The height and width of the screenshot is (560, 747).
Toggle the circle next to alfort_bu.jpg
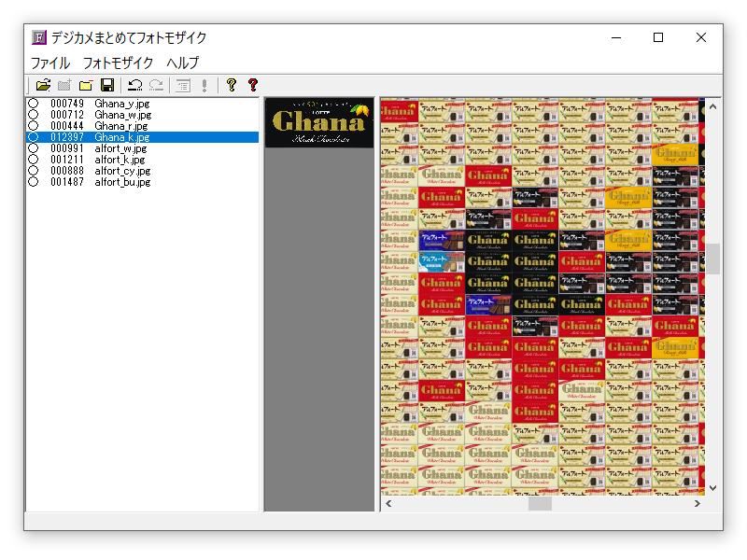33,182
